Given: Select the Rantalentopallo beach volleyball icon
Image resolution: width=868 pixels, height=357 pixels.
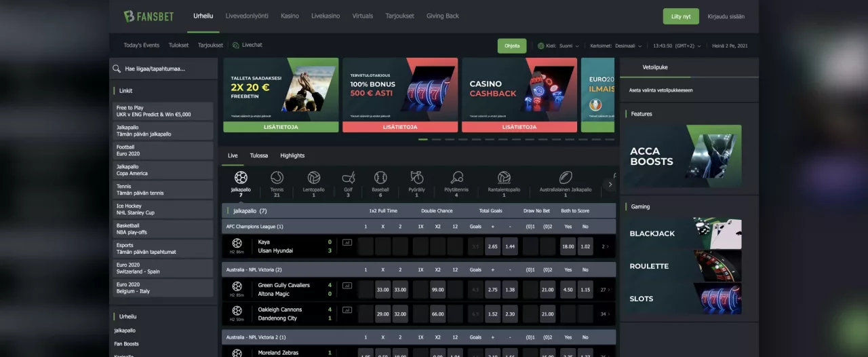Looking at the screenshot, I should pos(504,178).
